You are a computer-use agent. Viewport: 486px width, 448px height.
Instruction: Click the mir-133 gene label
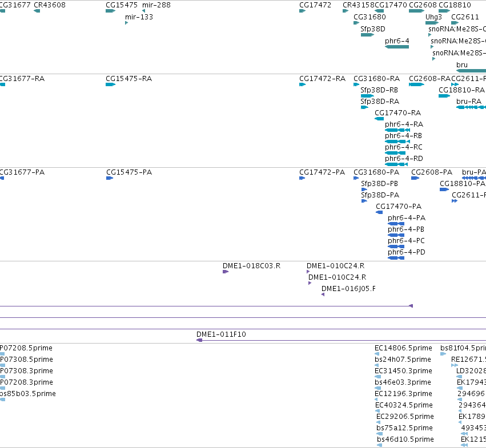point(139,17)
